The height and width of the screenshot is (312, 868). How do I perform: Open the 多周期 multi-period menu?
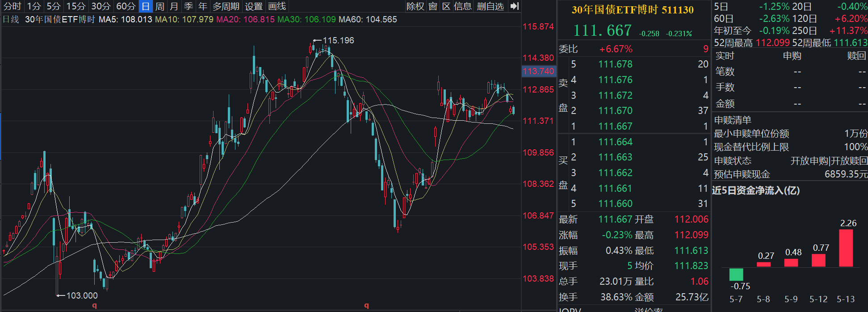[226, 6]
